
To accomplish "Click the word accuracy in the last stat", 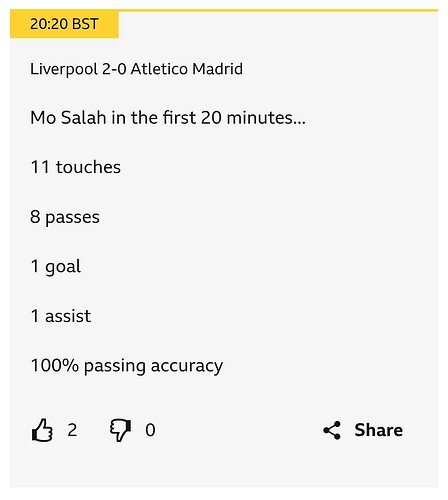I will pos(187,367).
